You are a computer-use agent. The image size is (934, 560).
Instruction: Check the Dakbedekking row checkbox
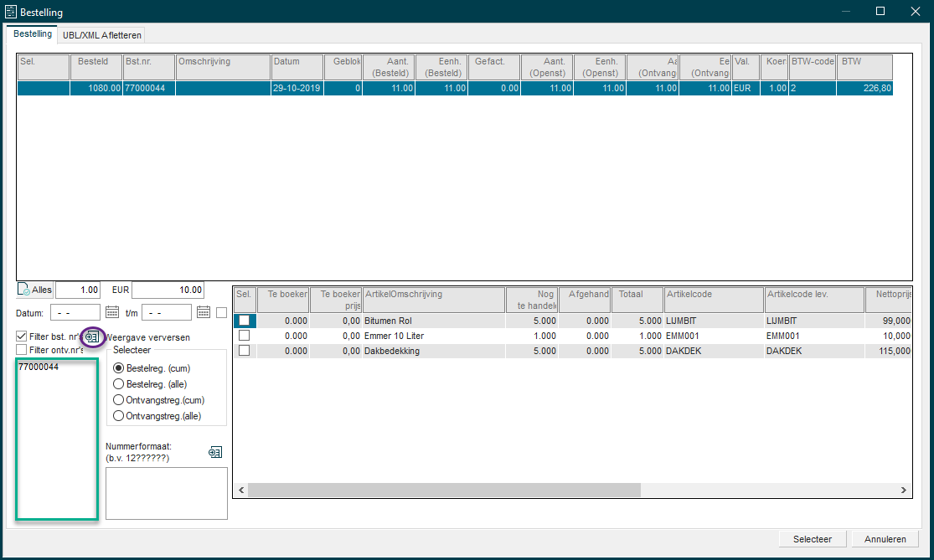click(245, 351)
